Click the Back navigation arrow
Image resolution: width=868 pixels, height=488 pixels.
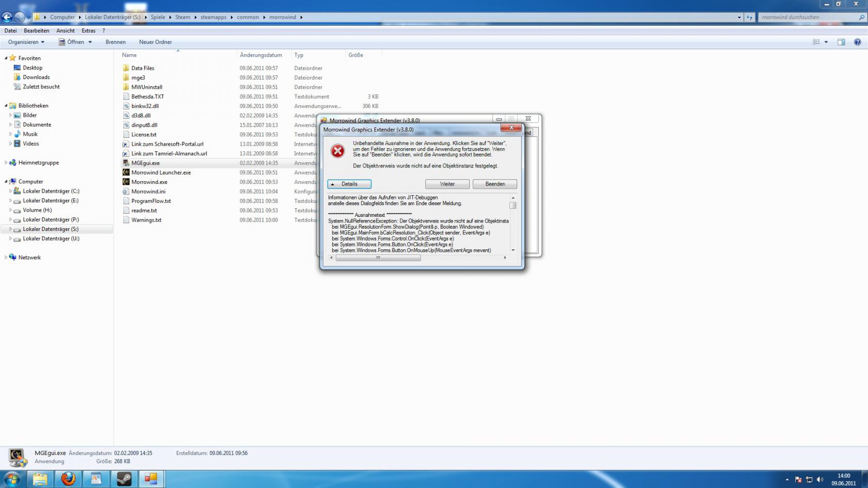[7, 17]
